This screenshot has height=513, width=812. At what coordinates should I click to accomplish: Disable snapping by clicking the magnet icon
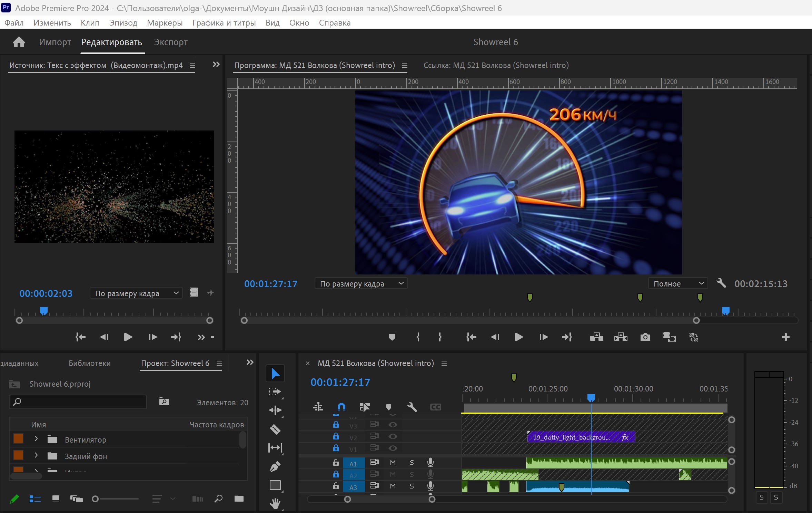tap(340, 407)
